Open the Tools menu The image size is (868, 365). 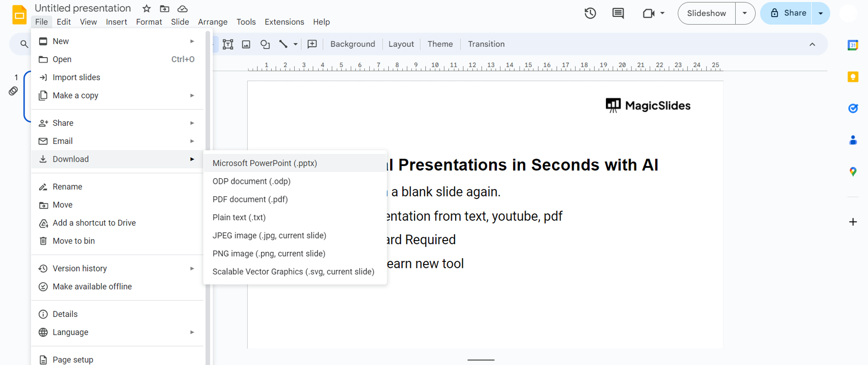point(246,22)
